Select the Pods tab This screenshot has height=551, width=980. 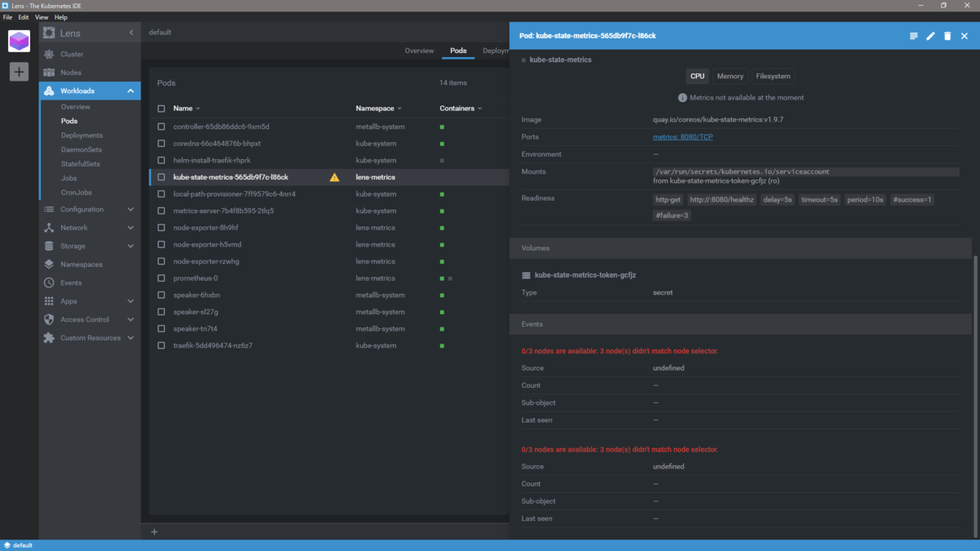[x=458, y=51]
